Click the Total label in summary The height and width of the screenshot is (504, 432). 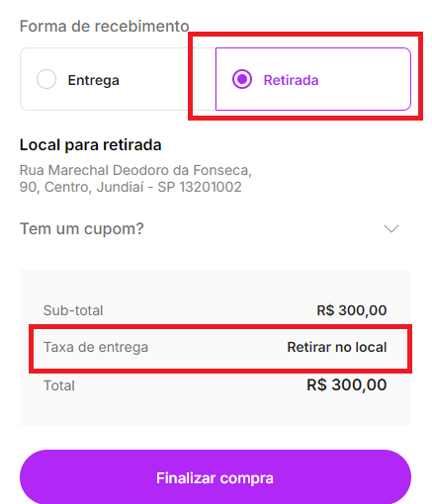(59, 385)
